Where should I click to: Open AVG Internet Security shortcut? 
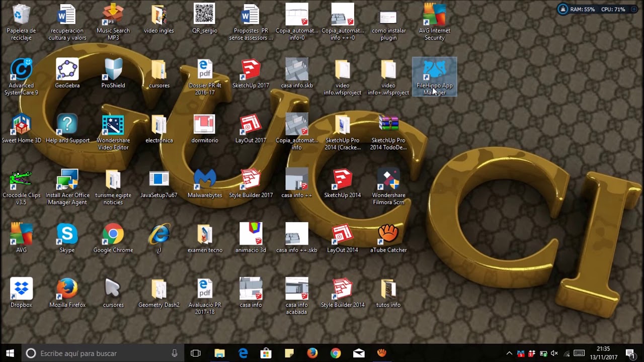(x=434, y=22)
